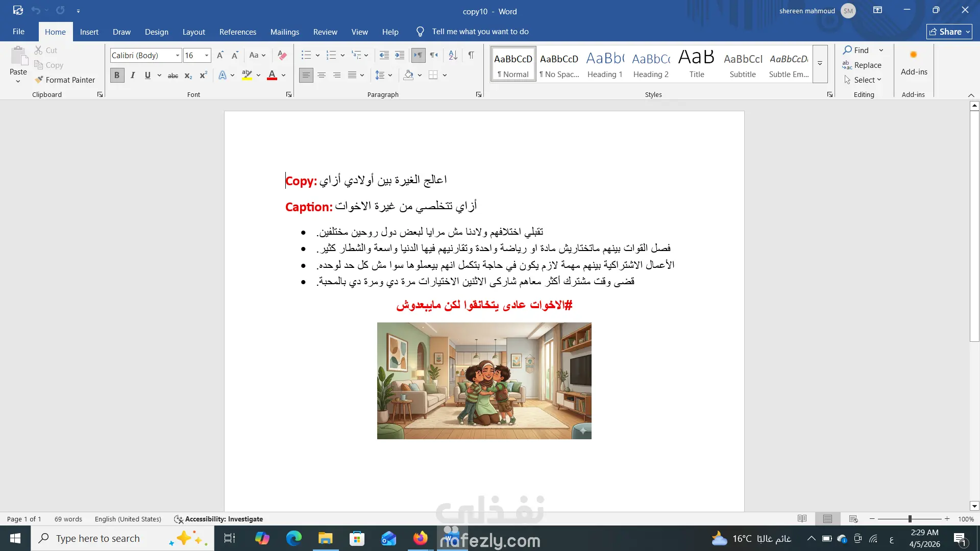Image resolution: width=980 pixels, height=551 pixels.
Task: Click the Share button
Action: click(x=949, y=32)
